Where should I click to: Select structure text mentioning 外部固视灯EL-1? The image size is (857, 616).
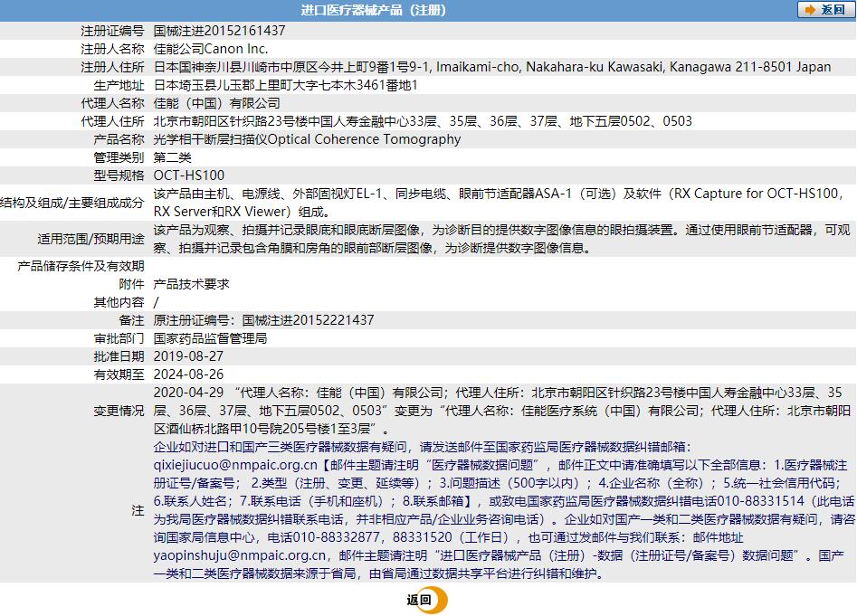point(500,202)
